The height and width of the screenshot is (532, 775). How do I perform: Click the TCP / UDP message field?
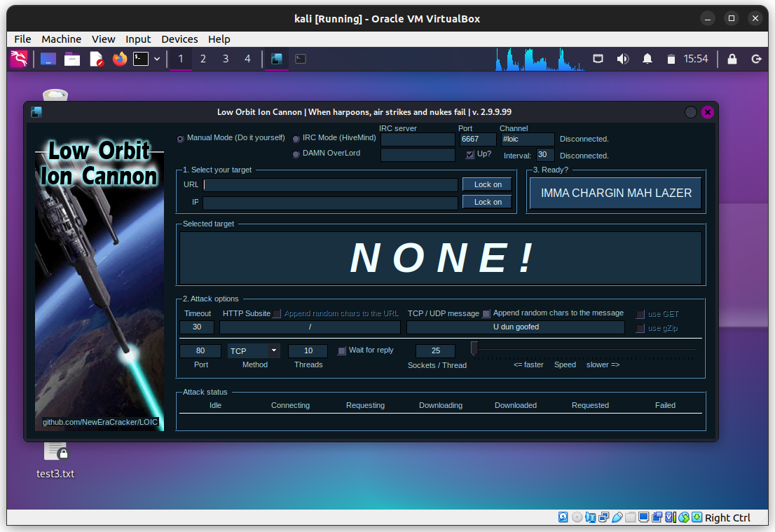tap(516, 327)
